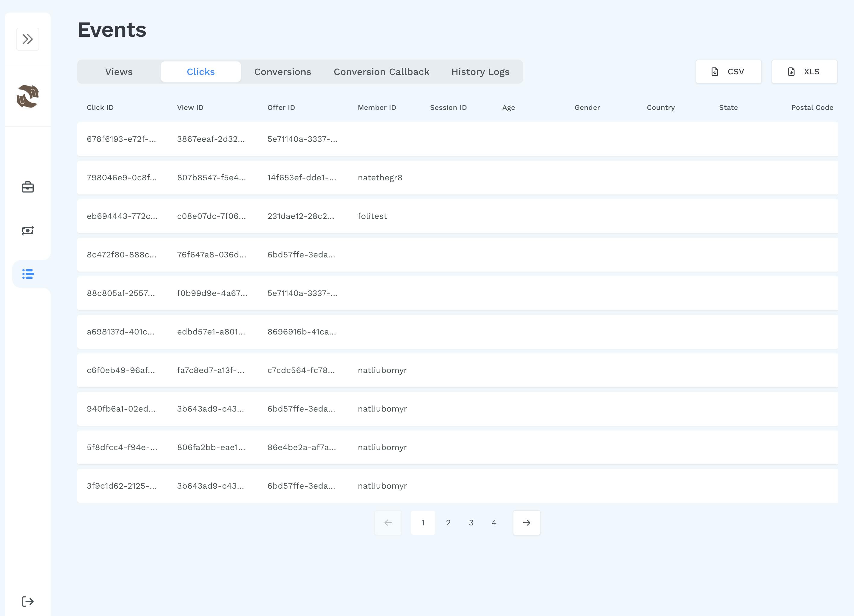
Task: Click the Click ID column header
Action: 100,107
